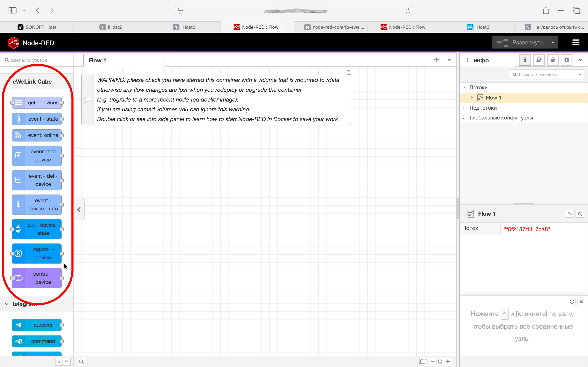
Task: Expand the Flow 1 tree item
Action: [472, 98]
